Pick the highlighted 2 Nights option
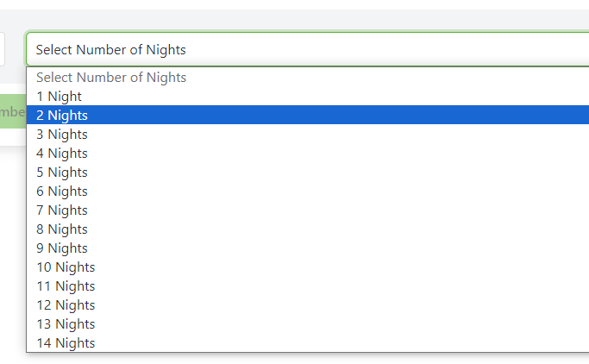The height and width of the screenshot is (364, 589). point(62,116)
